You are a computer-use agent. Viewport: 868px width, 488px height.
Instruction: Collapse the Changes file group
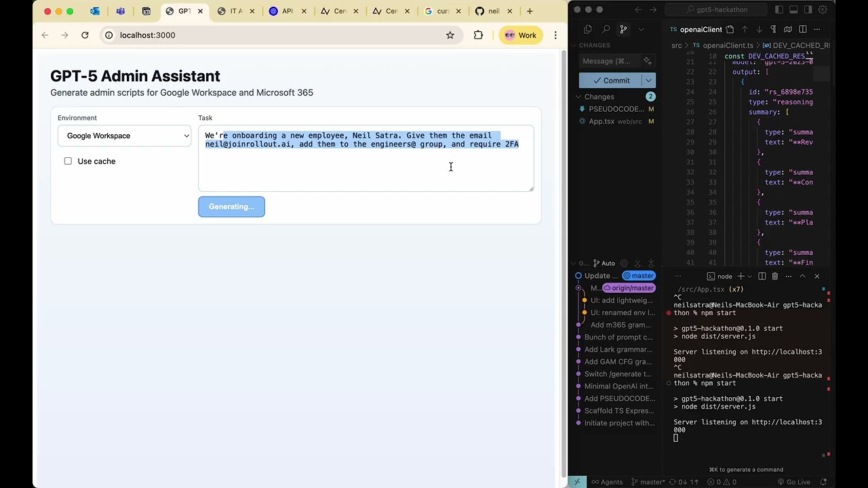[x=599, y=97]
